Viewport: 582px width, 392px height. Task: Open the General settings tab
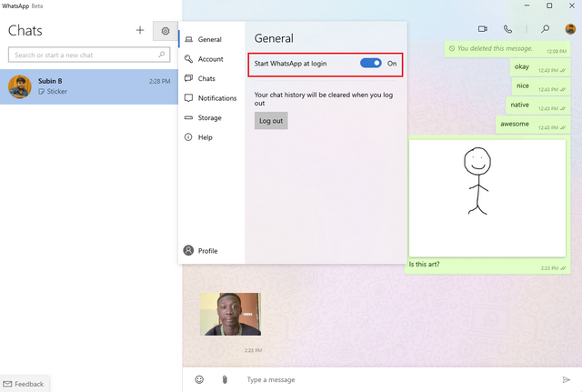(212, 39)
